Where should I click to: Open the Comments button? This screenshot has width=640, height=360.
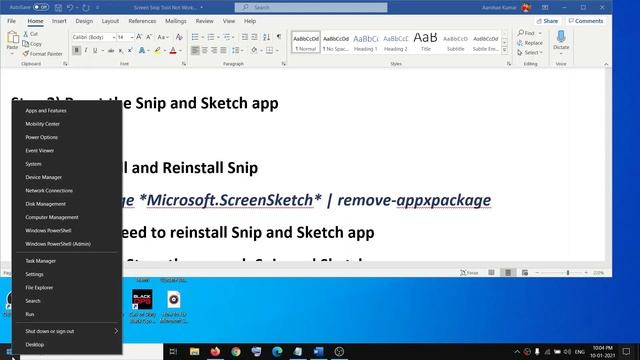click(586, 21)
